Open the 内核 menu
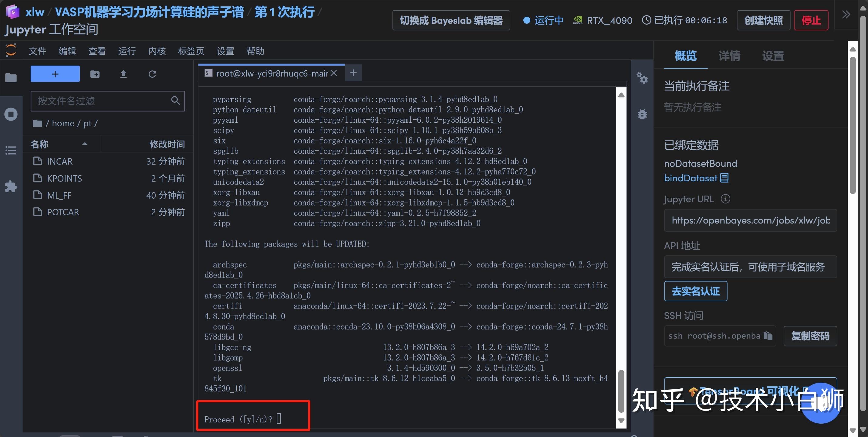 157,51
